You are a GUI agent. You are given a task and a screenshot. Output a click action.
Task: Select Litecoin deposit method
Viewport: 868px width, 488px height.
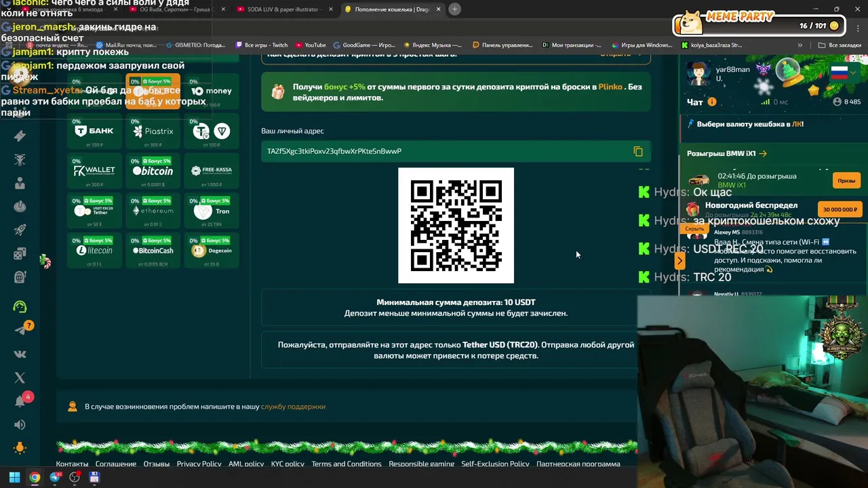click(94, 251)
